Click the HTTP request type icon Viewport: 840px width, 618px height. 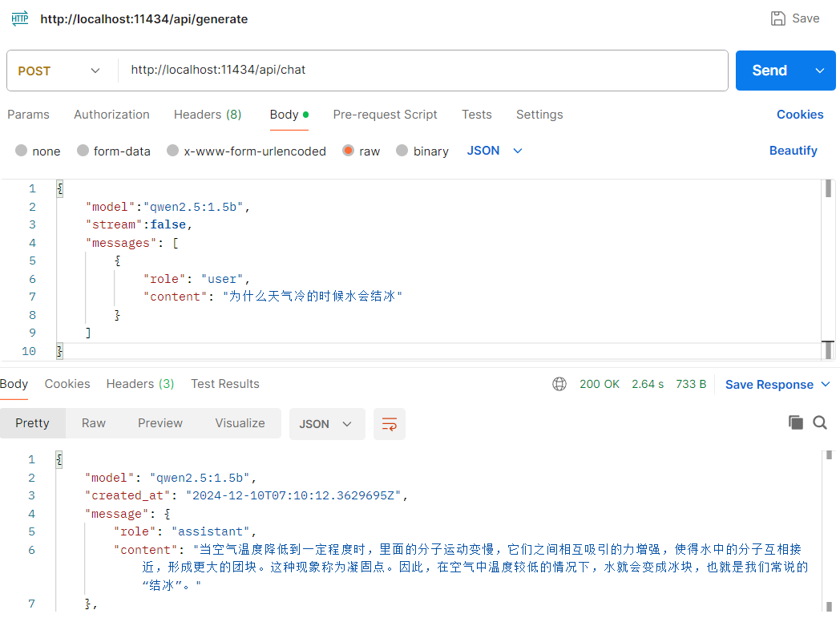coord(20,18)
